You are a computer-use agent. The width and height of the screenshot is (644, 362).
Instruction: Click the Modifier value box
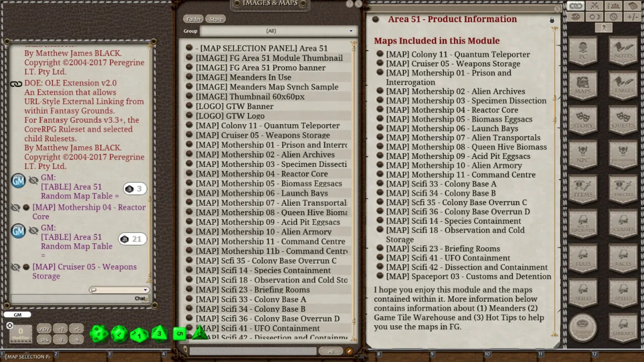21,334
